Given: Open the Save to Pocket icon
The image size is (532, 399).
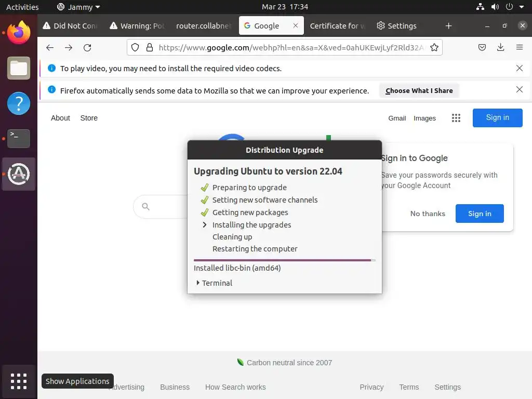Looking at the screenshot, I should pos(482,47).
